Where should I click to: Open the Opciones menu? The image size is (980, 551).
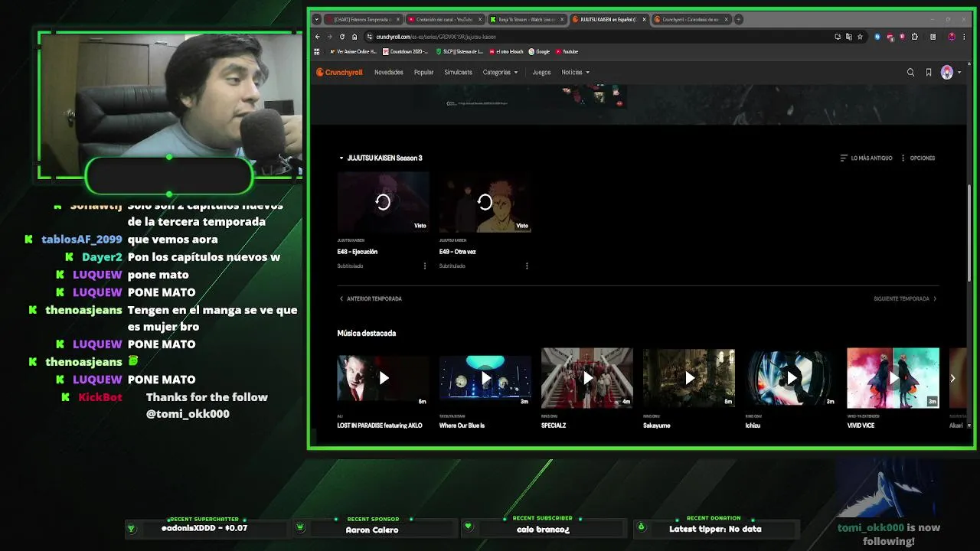tap(917, 158)
